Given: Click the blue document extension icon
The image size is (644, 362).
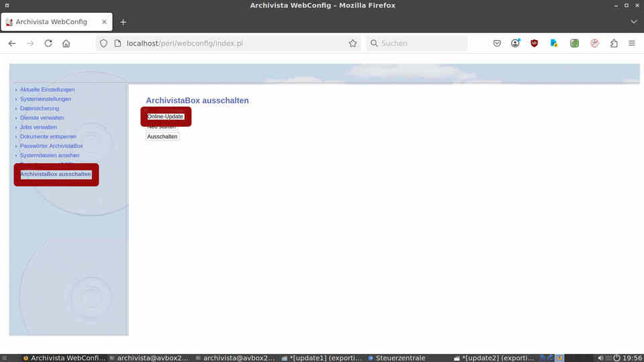Looking at the screenshot, I should 553,43.
